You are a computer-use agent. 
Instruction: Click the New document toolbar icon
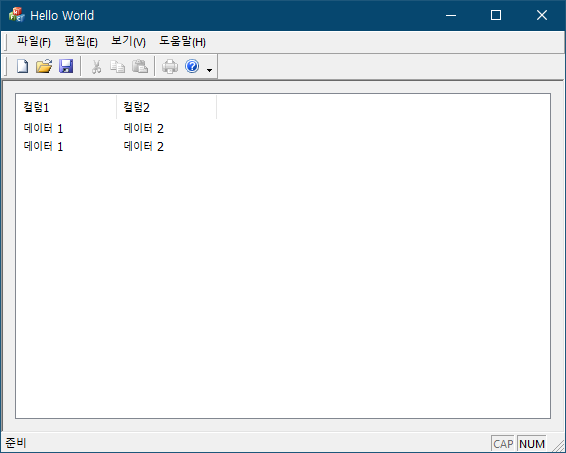[22, 66]
